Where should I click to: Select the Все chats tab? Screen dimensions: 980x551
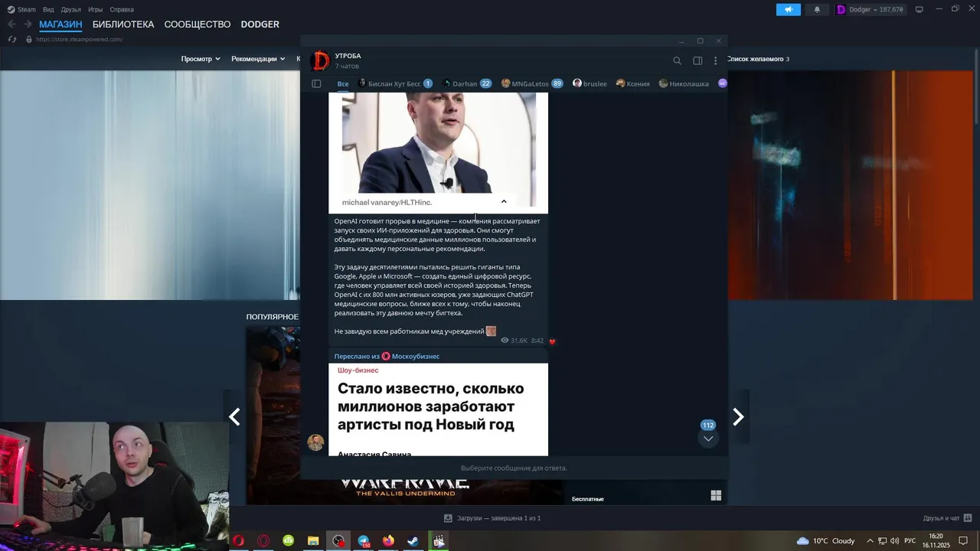click(343, 83)
